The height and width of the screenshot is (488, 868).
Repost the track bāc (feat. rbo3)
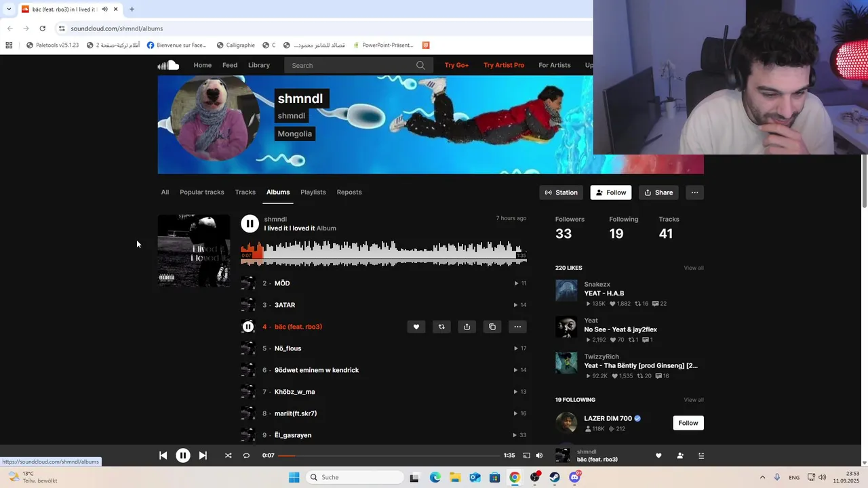[441, 327]
